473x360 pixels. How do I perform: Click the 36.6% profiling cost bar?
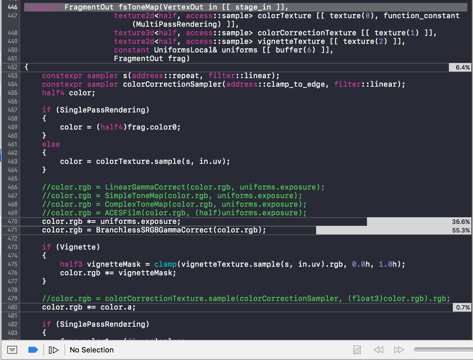tap(419, 222)
